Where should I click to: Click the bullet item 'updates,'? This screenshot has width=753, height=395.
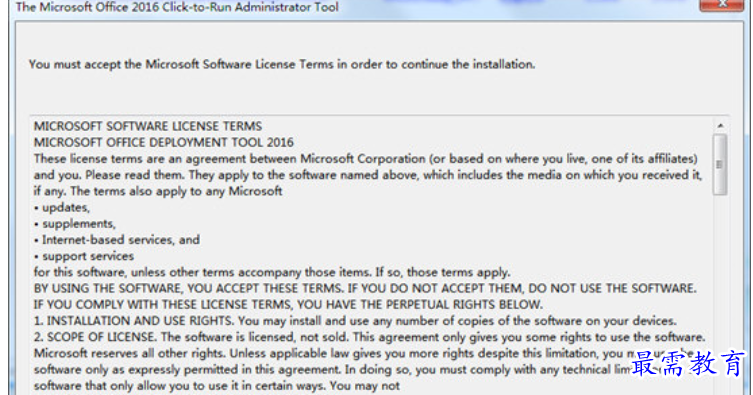point(62,207)
